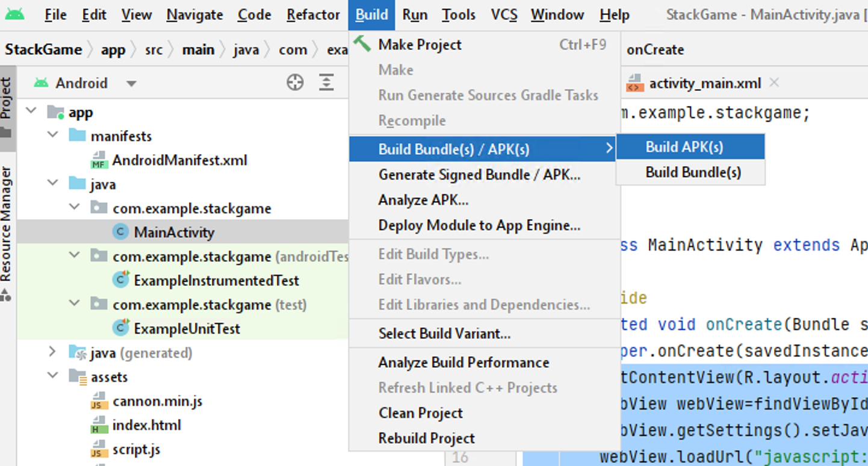Collapse the manifests folder
The height and width of the screenshot is (466, 868).
click(x=54, y=135)
